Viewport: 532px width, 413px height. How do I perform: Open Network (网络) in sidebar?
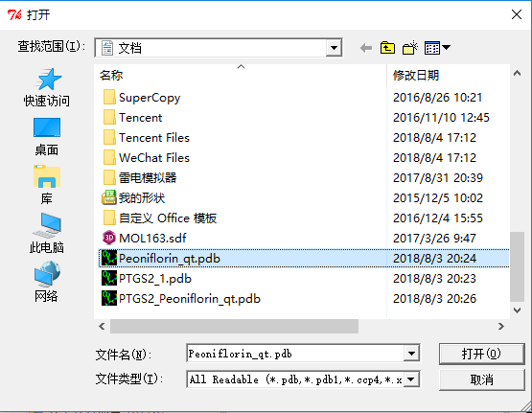pos(47,282)
